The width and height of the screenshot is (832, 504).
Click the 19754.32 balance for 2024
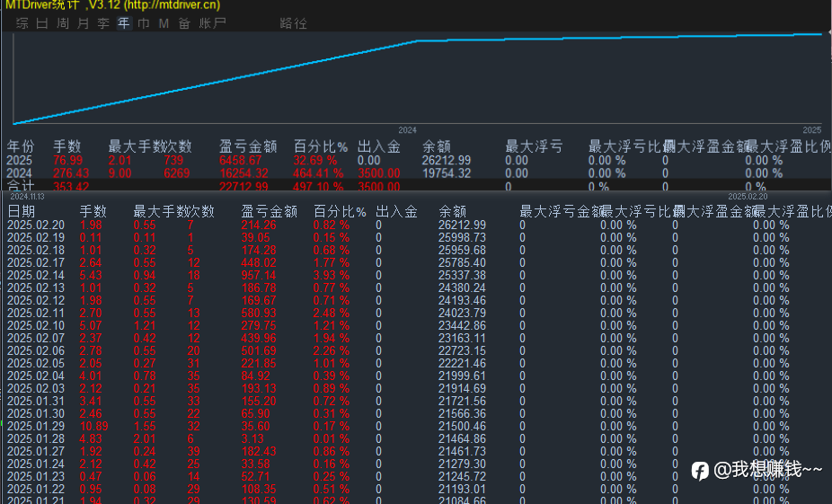coord(447,173)
